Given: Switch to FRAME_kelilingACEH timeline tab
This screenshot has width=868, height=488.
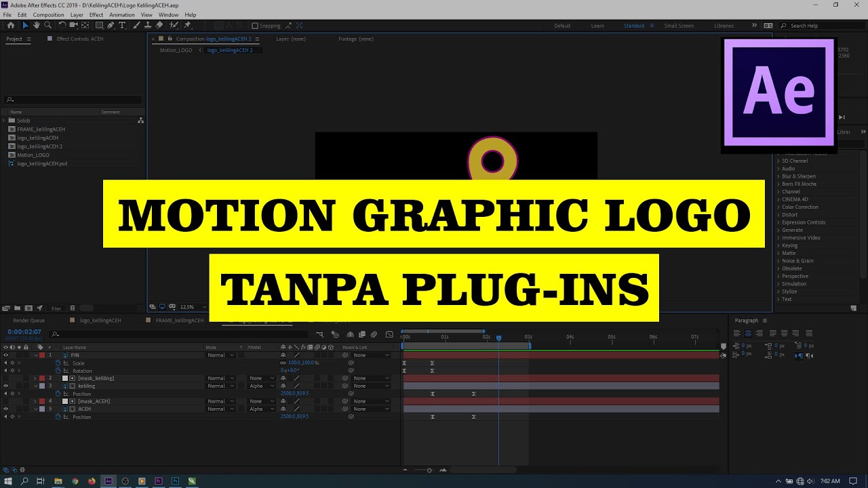Looking at the screenshot, I should point(180,320).
